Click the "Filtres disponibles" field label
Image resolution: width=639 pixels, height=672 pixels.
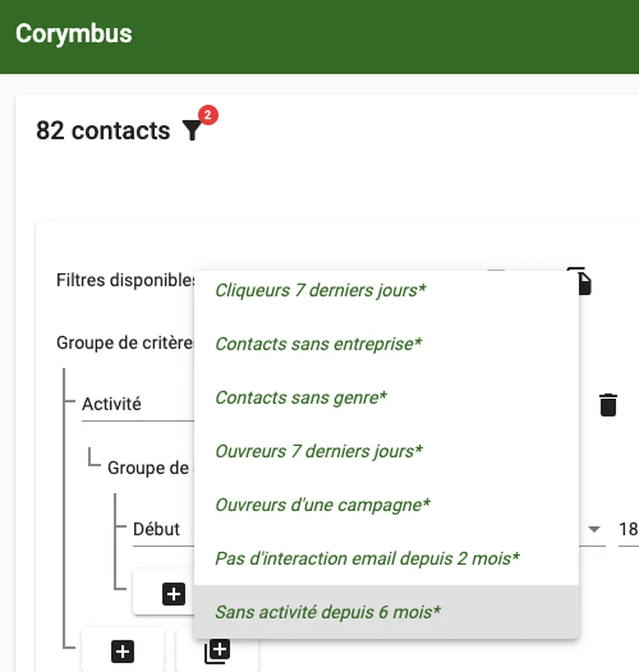click(x=125, y=280)
